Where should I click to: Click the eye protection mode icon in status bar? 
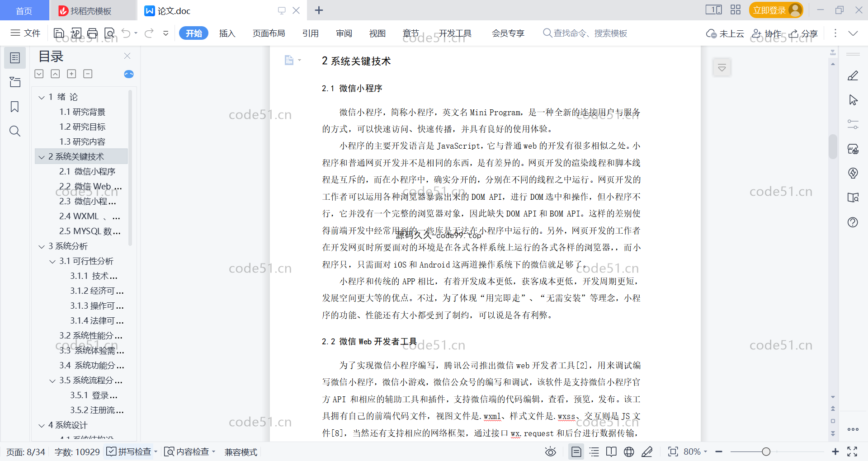551,452
